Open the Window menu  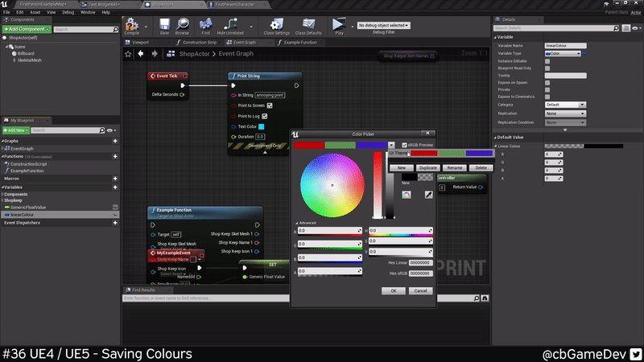(x=88, y=13)
